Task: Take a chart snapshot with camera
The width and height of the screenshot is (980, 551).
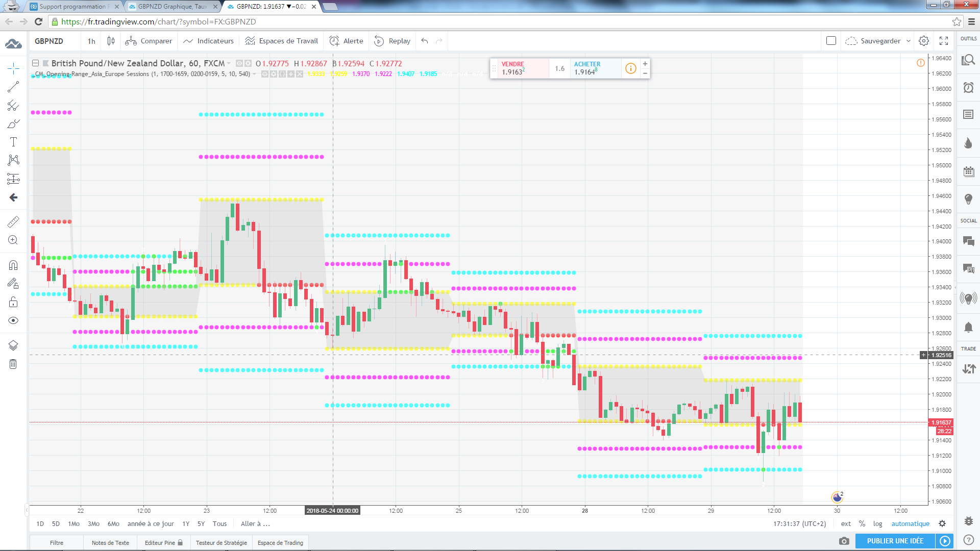Action: tap(844, 541)
